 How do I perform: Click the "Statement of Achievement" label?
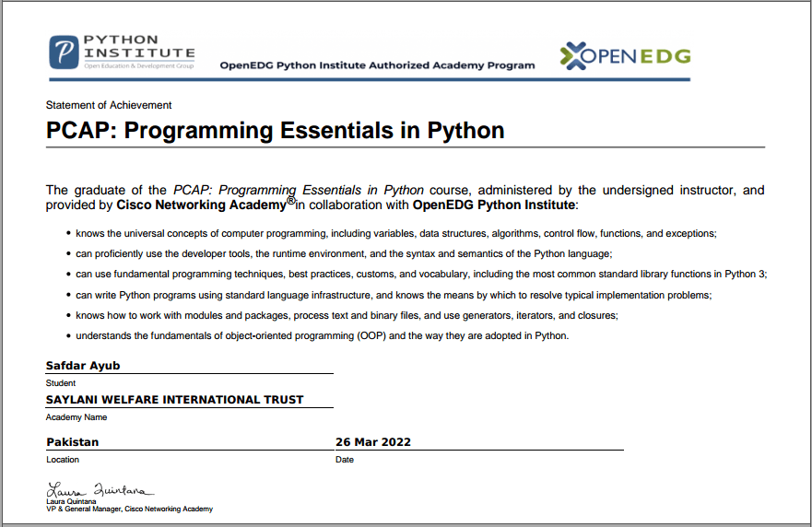click(108, 105)
